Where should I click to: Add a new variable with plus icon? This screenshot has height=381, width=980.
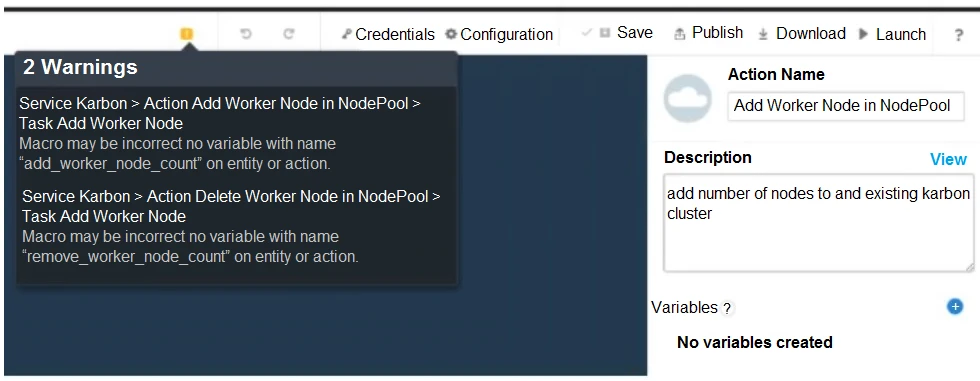(955, 306)
